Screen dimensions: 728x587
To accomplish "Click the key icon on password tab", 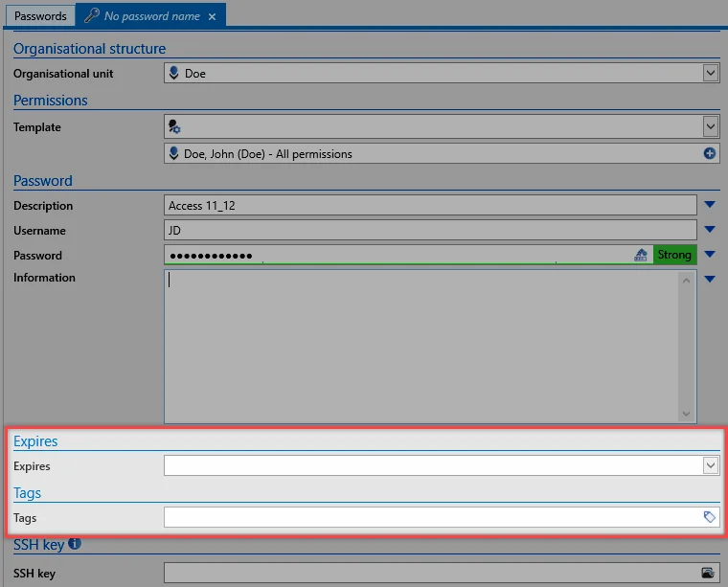I will pos(92,15).
